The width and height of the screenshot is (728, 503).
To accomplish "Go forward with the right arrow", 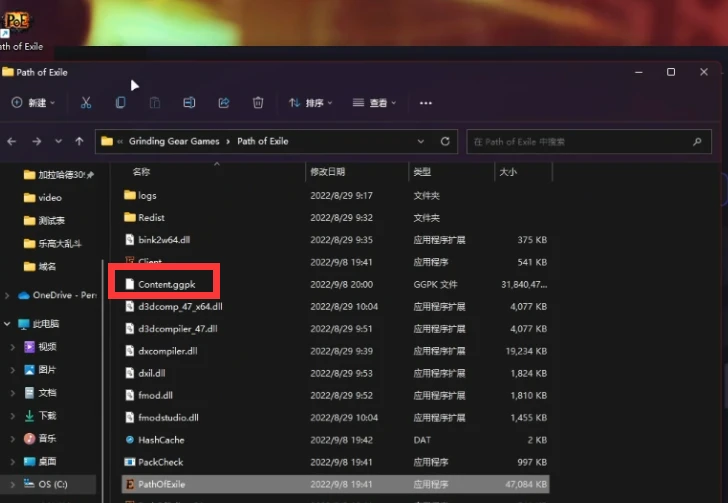I will tap(37, 141).
